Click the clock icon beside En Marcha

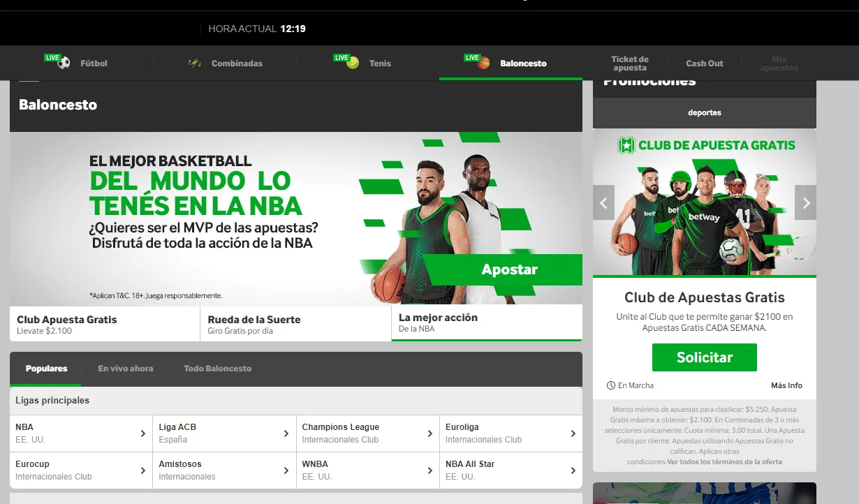(611, 385)
